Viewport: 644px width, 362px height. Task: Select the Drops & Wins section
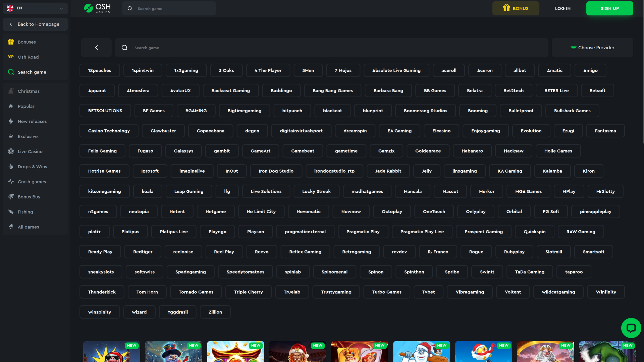click(x=11, y=166)
